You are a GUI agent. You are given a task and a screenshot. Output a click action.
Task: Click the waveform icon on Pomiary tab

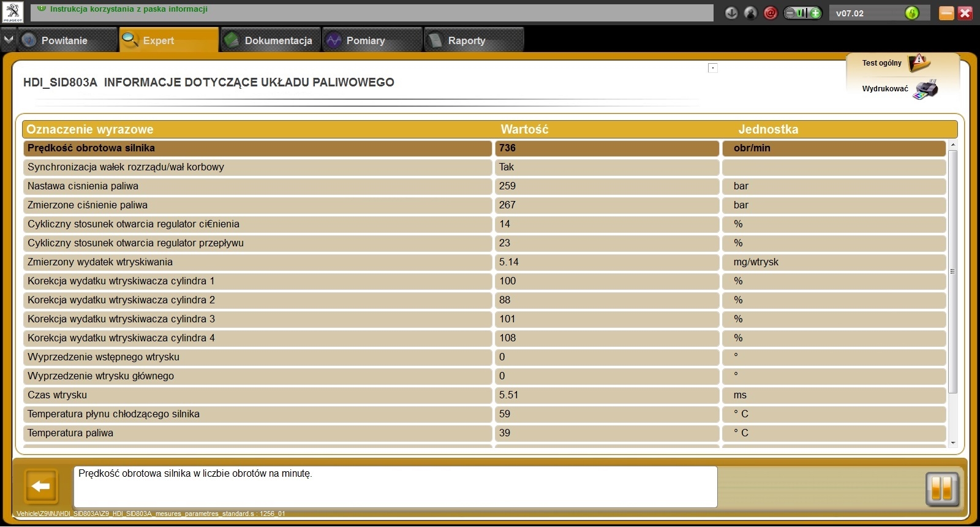coord(334,40)
